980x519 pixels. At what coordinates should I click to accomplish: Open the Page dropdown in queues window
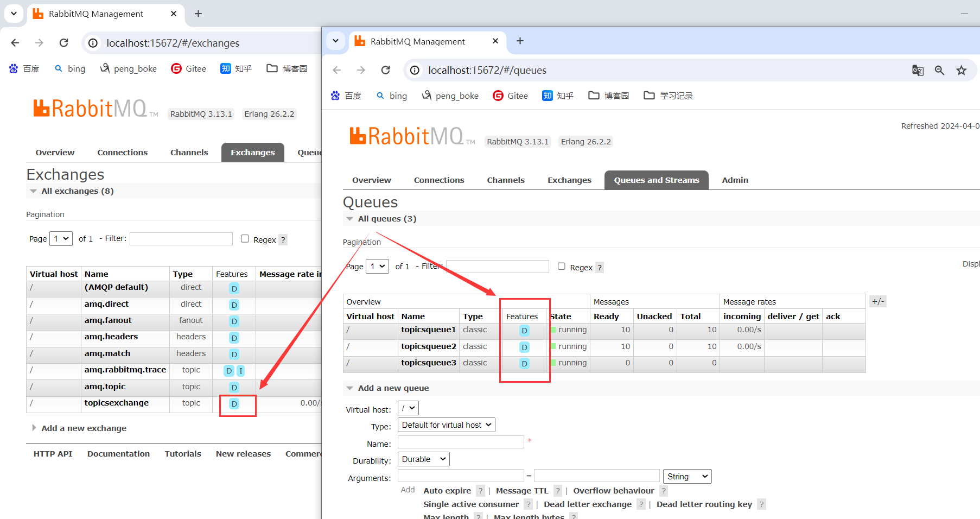tap(377, 267)
